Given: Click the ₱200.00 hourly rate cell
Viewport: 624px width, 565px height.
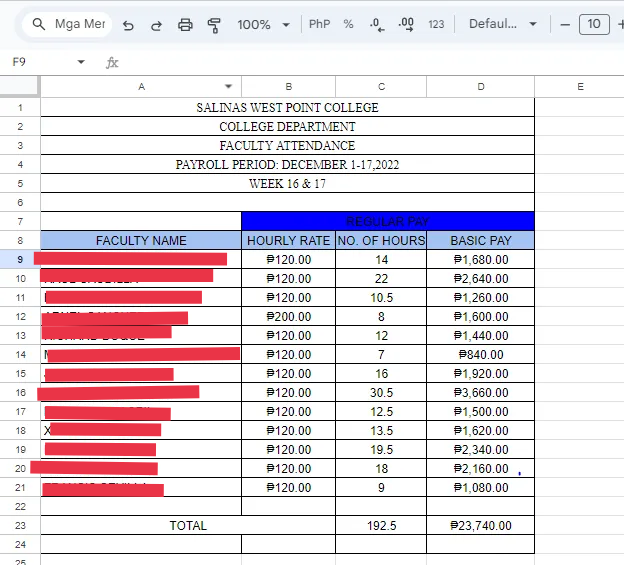Looking at the screenshot, I should coord(289,316).
